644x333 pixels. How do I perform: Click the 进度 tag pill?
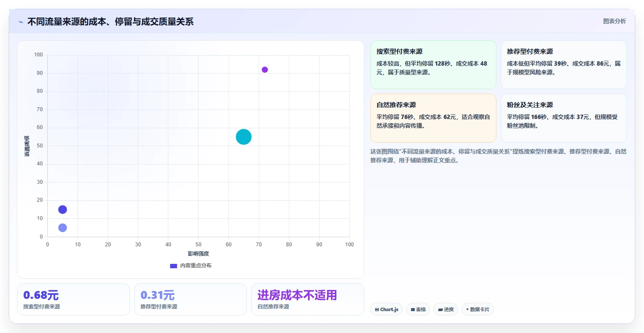(446, 309)
